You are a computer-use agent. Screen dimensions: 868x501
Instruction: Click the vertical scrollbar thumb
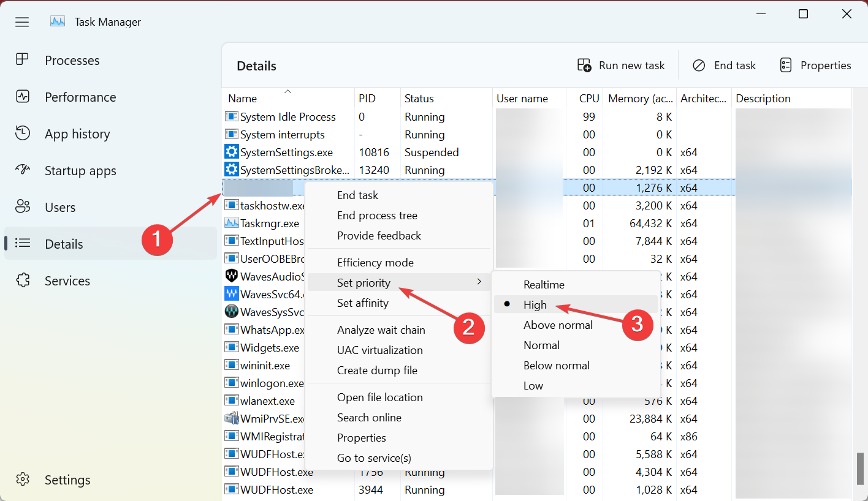tap(859, 469)
